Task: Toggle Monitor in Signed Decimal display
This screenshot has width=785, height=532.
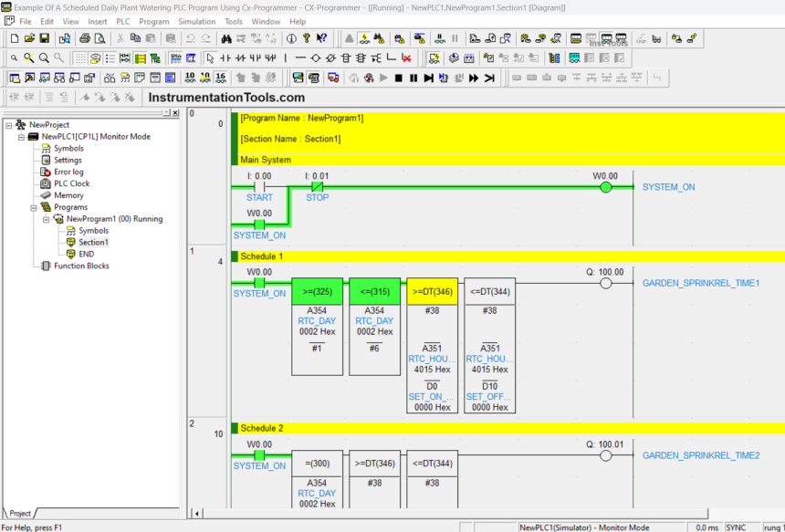Action: click(205, 78)
